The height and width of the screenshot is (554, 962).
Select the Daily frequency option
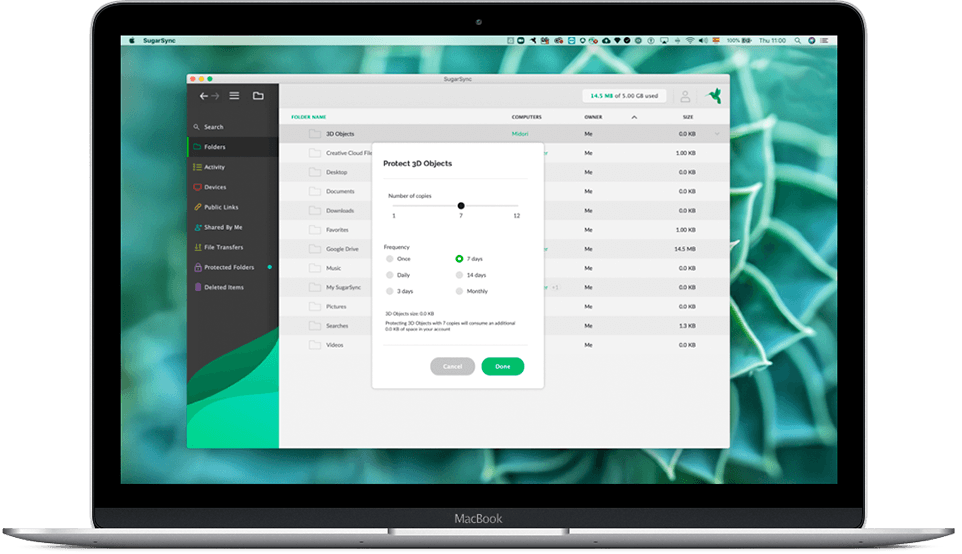pyautogui.click(x=390, y=275)
